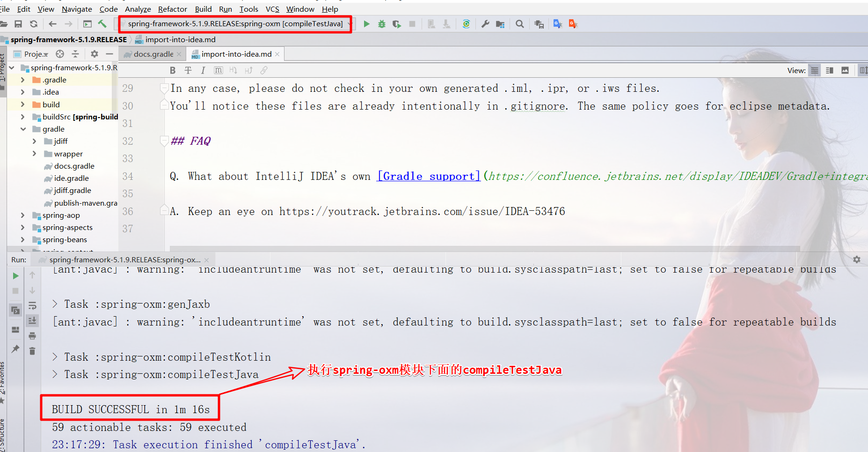This screenshot has height=452, width=868.
Task: Open the Analyze menu
Action: [138, 9]
